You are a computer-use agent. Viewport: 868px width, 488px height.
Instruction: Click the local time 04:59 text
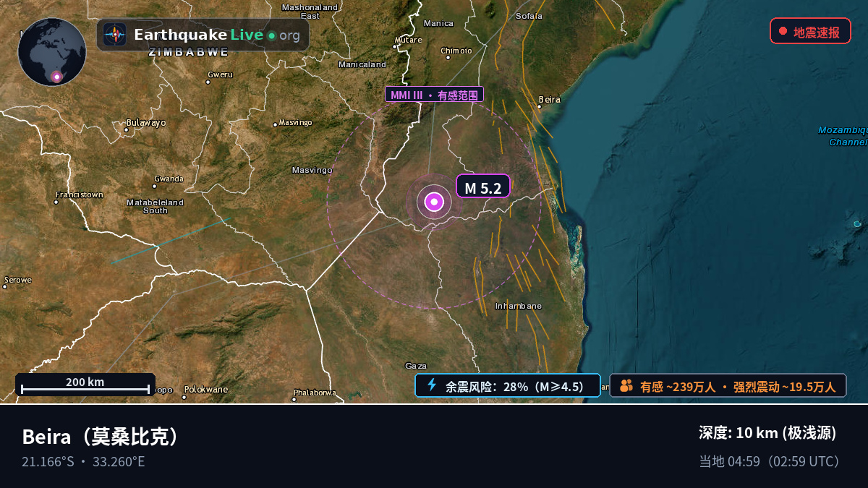(770, 461)
